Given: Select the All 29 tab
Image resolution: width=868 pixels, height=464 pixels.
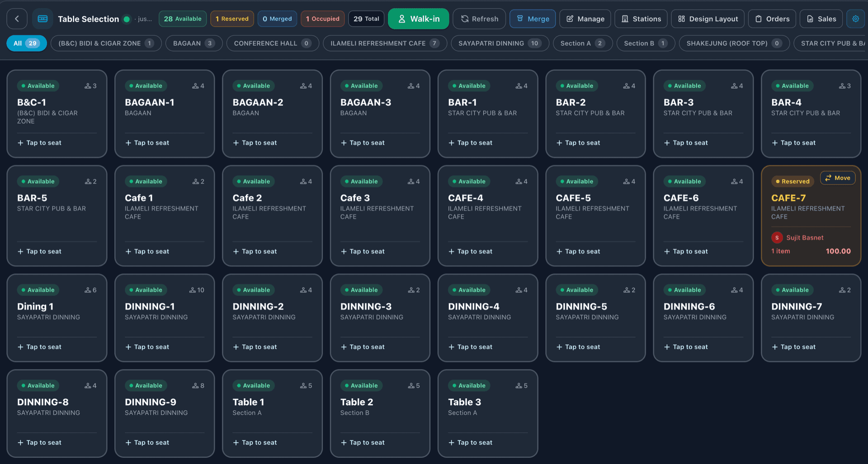Looking at the screenshot, I should coord(27,43).
